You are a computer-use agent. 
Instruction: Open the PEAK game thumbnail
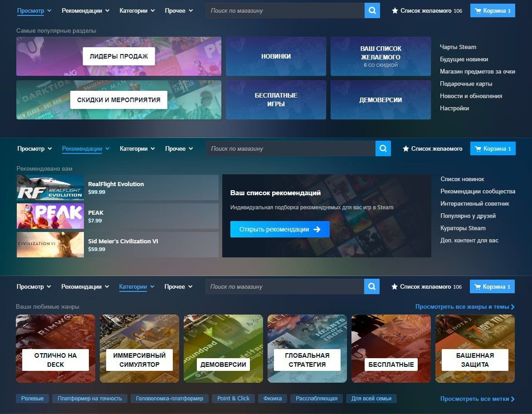[x=50, y=216]
